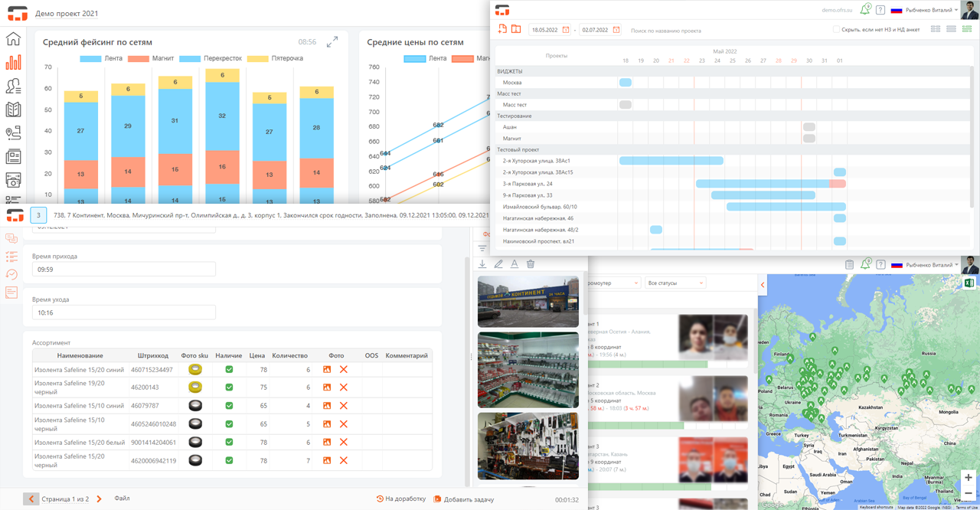Select the Gantt bar for 2-я Хуторская улица, 38Ас1

pos(671,161)
